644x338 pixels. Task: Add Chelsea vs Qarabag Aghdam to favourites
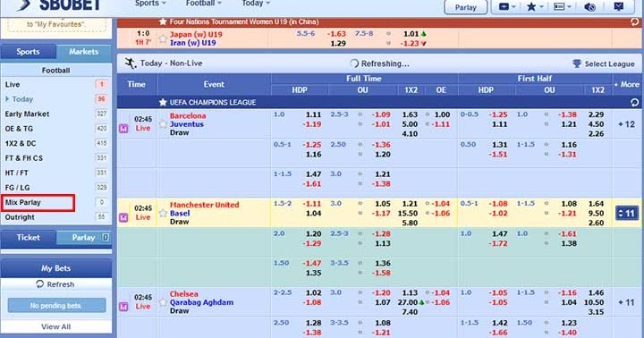click(163, 302)
